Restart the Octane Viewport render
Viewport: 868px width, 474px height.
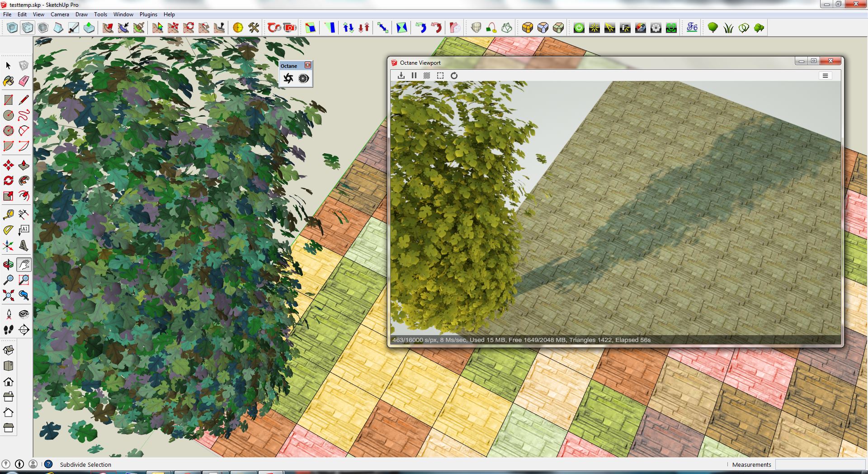pyautogui.click(x=454, y=76)
